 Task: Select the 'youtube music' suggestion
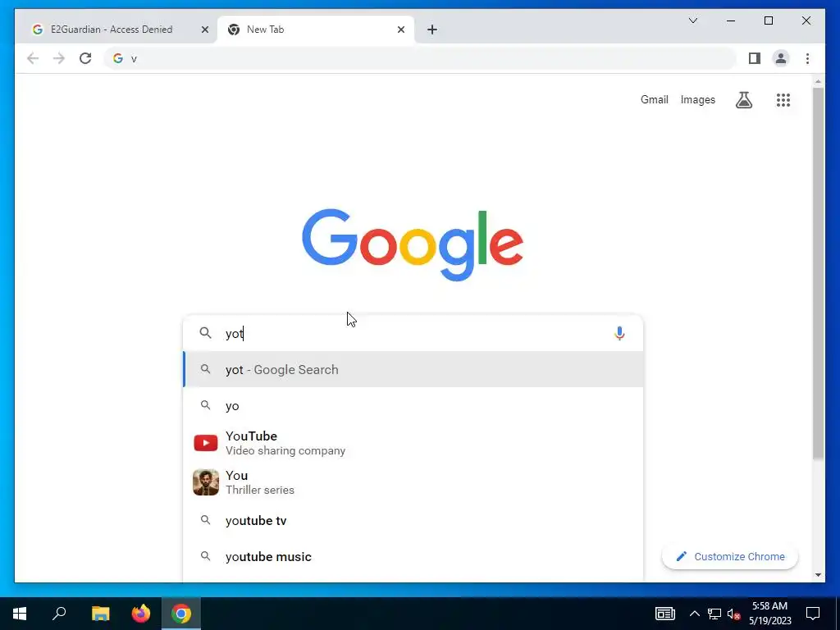(413, 557)
